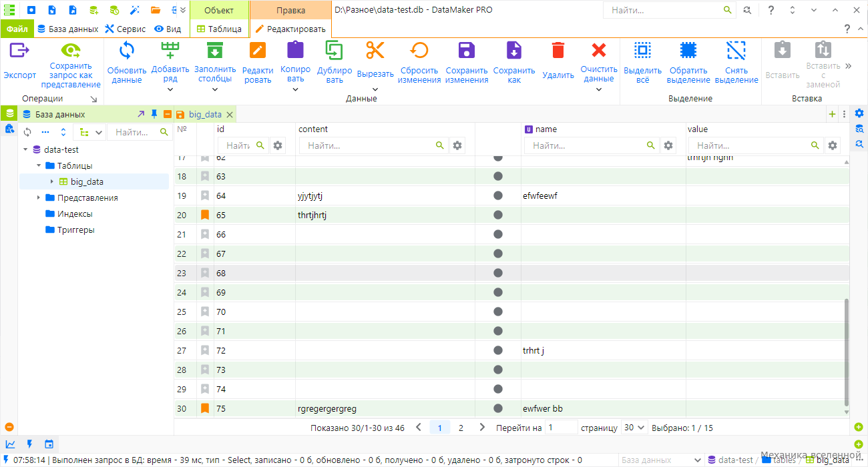Open Копировать dropdown arrow
This screenshot has width=868, height=467.
pos(295,89)
